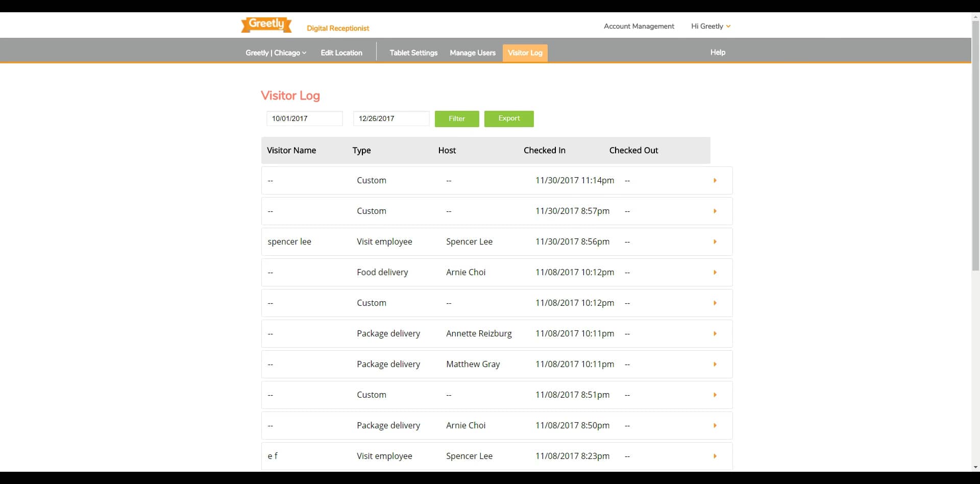This screenshot has width=980, height=484.
Task: Open the start date field dropdown calendar
Action: pos(304,118)
